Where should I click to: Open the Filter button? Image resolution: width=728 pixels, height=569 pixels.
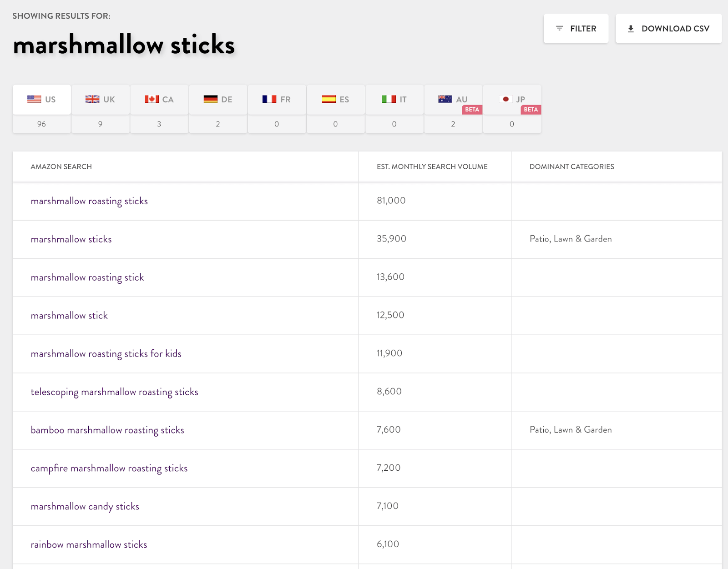pyautogui.click(x=576, y=29)
